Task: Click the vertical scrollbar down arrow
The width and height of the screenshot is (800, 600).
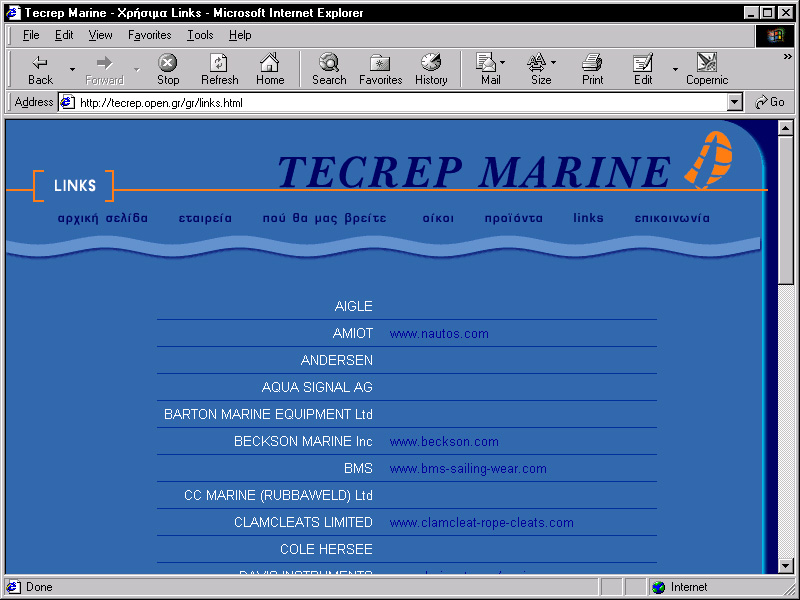Action: click(x=786, y=565)
